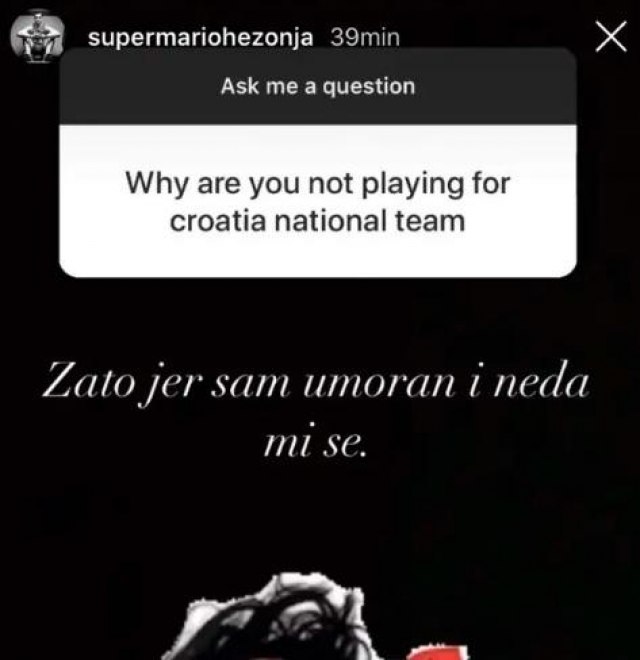The width and height of the screenshot is (640, 660).
Task: Tap the 'Ask me a question' sticker header
Action: (x=318, y=86)
